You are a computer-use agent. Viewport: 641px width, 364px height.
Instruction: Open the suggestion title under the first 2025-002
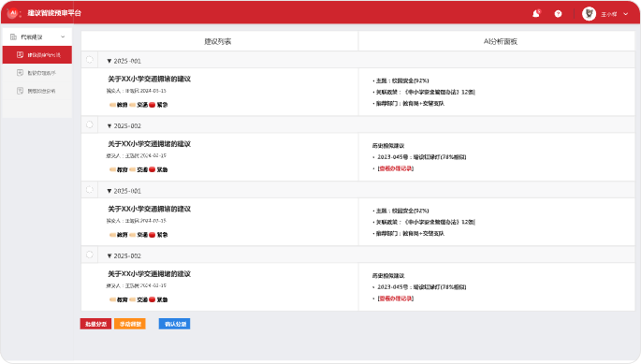pyautogui.click(x=149, y=144)
